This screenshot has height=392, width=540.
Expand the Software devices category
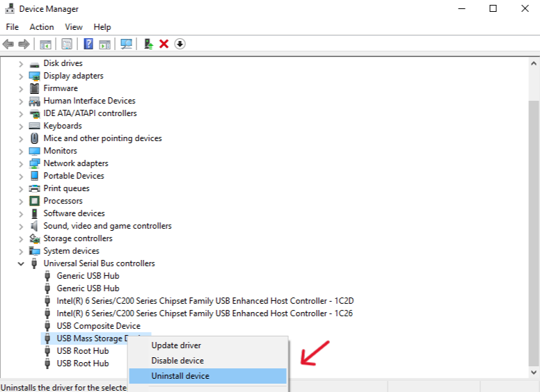(21, 214)
